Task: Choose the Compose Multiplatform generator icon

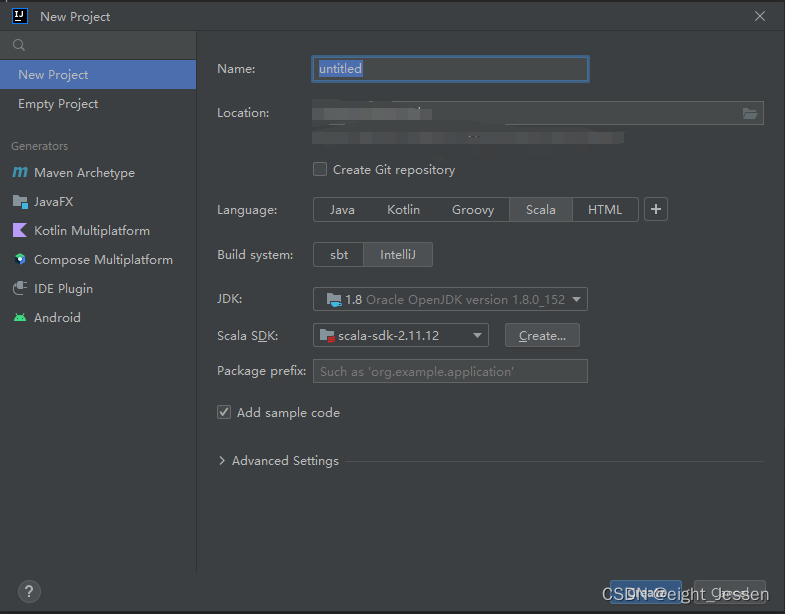Action: pos(20,260)
